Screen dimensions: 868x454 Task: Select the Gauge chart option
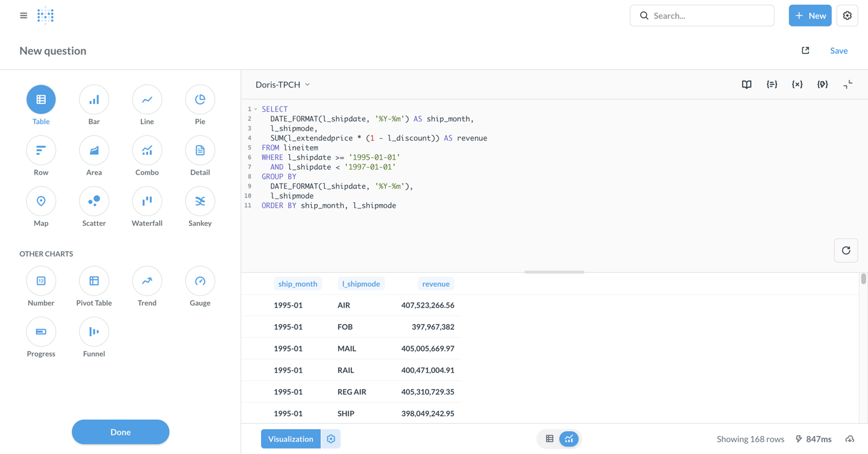click(x=200, y=281)
